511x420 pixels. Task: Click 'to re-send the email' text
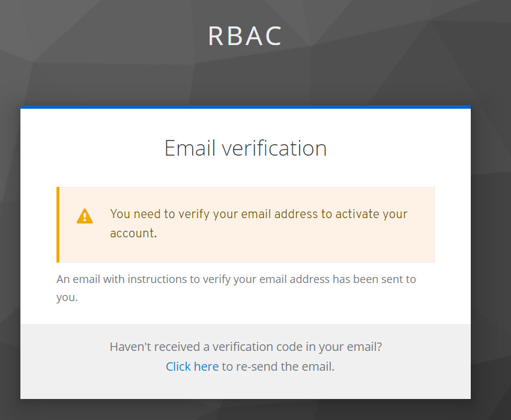coord(278,367)
